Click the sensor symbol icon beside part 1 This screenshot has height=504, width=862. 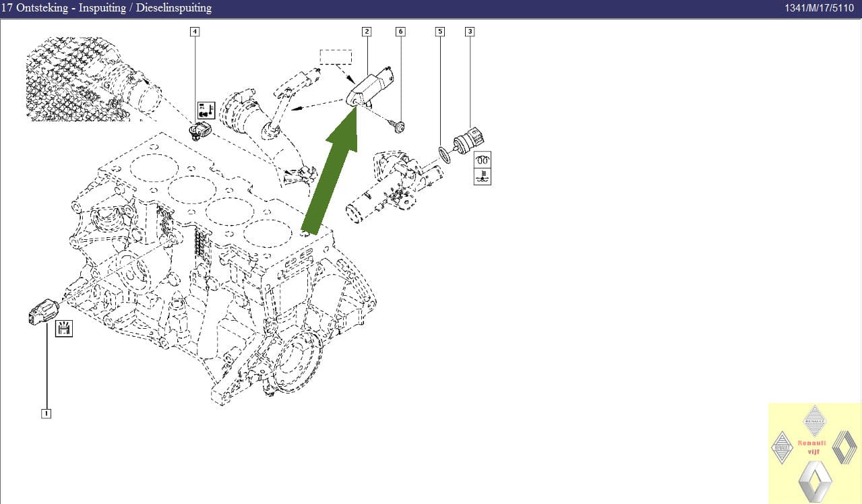(65, 328)
